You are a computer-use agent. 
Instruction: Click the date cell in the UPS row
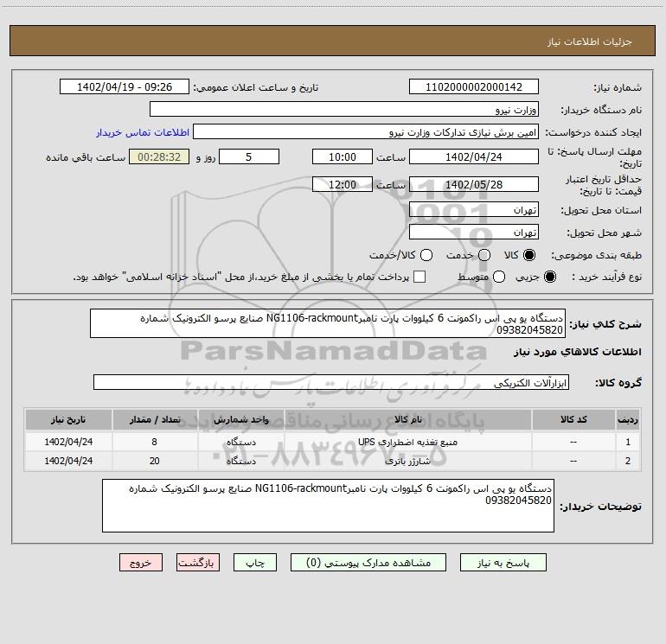[68, 442]
